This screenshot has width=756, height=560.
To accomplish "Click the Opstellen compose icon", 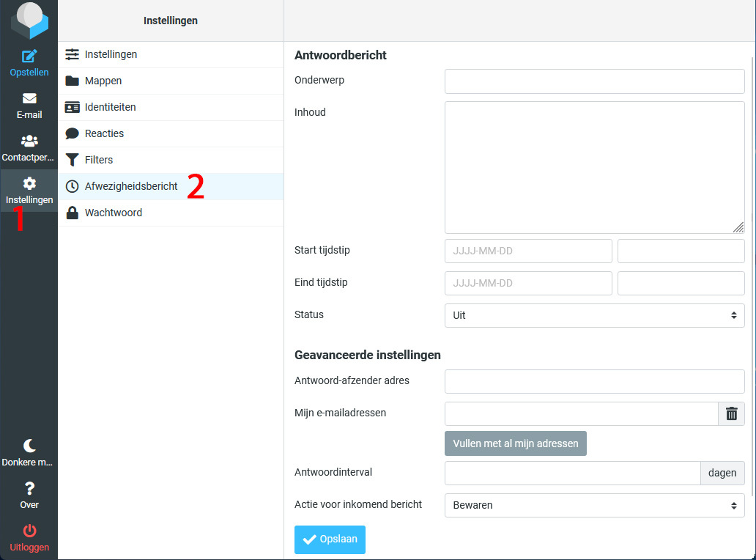I will (x=29, y=56).
